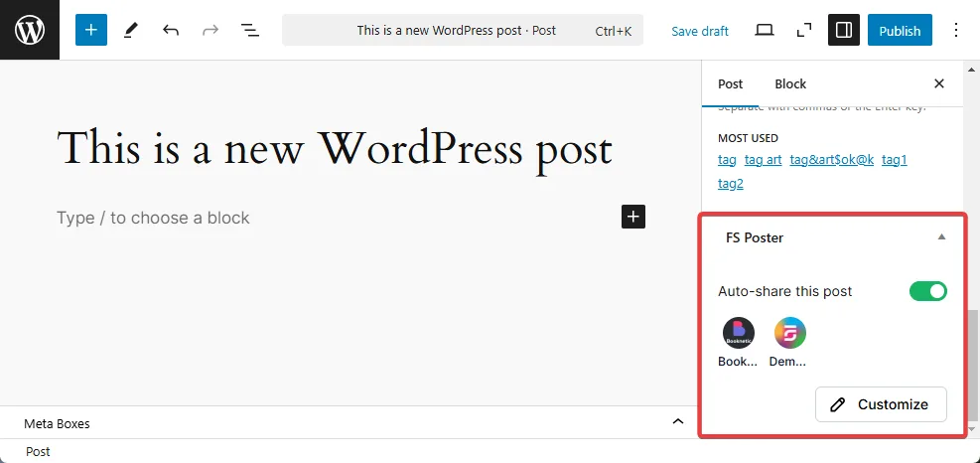Open the three-dot Options menu
Viewport: 980px width, 463px height.
[956, 30]
